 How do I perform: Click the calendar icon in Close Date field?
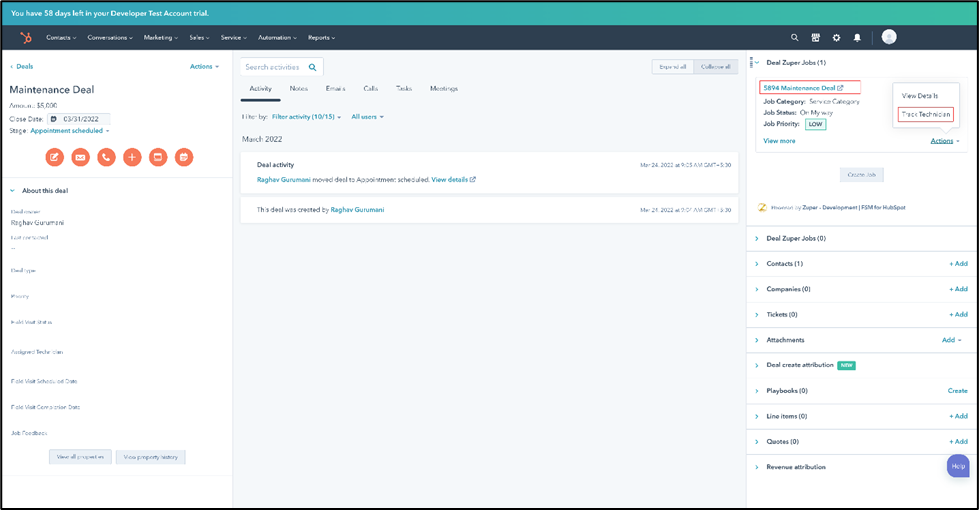54,119
